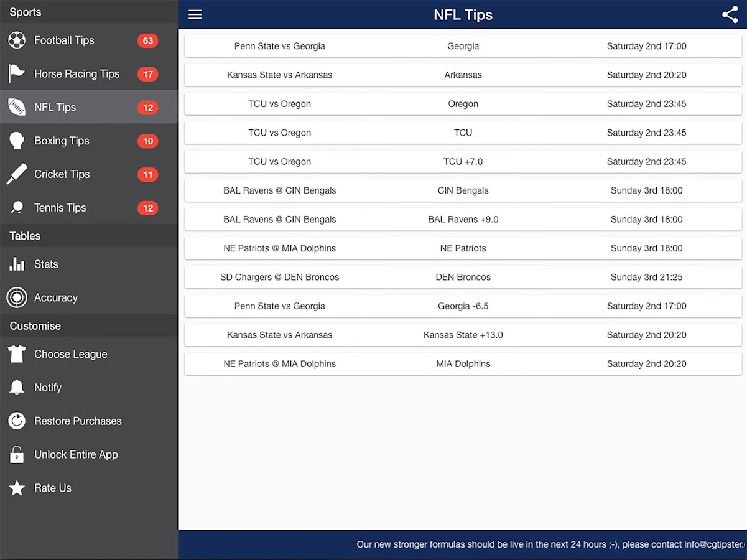This screenshot has height=560, width=747.
Task: Click the 10 badge on Boxing Tips
Action: coord(148,141)
